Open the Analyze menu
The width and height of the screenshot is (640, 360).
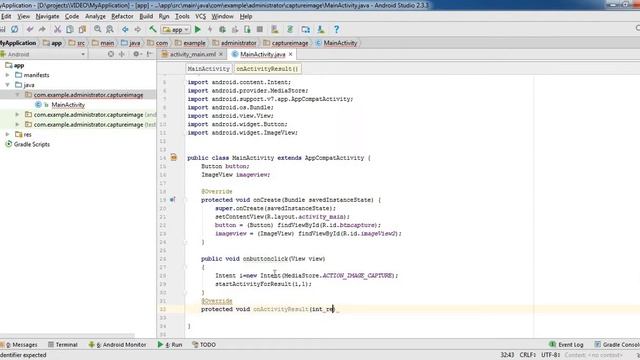click(x=95, y=16)
